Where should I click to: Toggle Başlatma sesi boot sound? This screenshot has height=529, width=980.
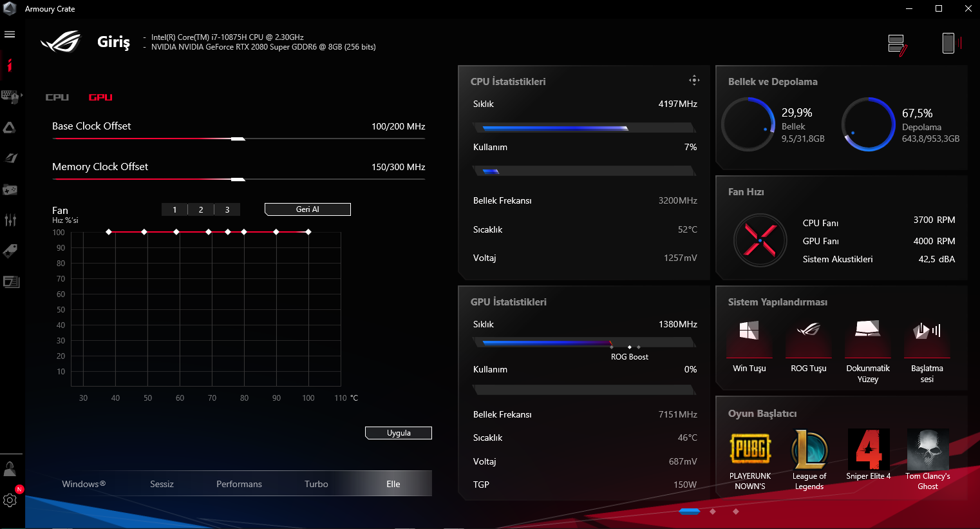point(927,351)
